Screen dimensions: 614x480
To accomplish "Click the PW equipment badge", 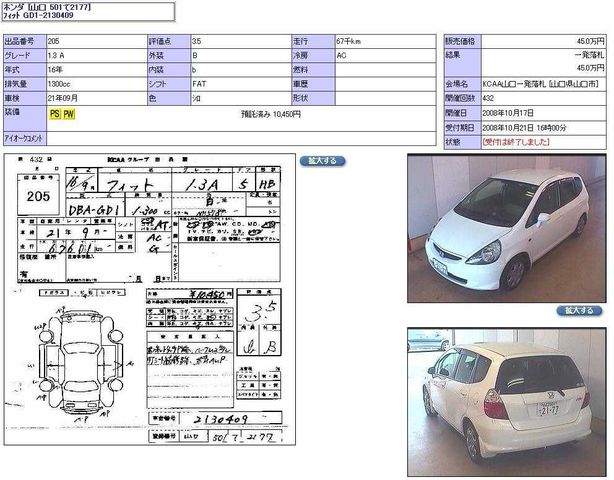I will 69,114.
